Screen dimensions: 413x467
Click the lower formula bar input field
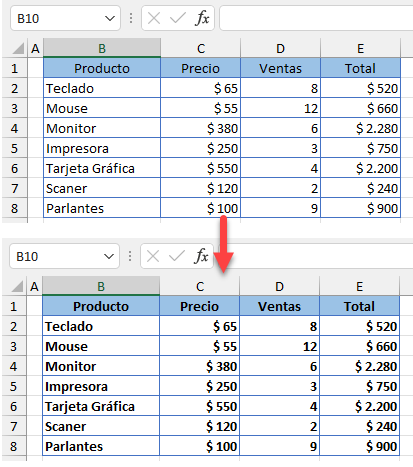(x=316, y=256)
